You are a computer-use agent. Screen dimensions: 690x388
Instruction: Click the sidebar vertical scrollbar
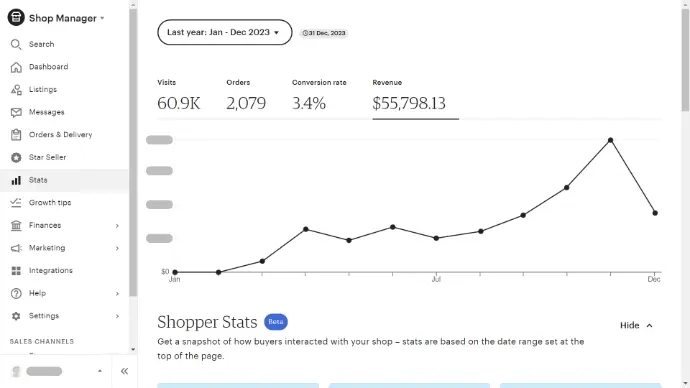click(133, 152)
